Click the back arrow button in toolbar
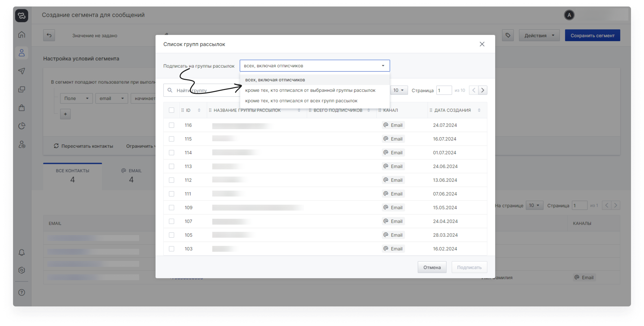 pos(49,35)
